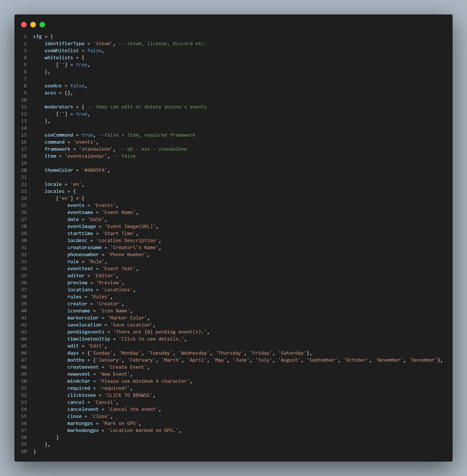Click the 'Location marked on GPS.' string
This screenshot has width=467, height=476.
tap(143, 430)
